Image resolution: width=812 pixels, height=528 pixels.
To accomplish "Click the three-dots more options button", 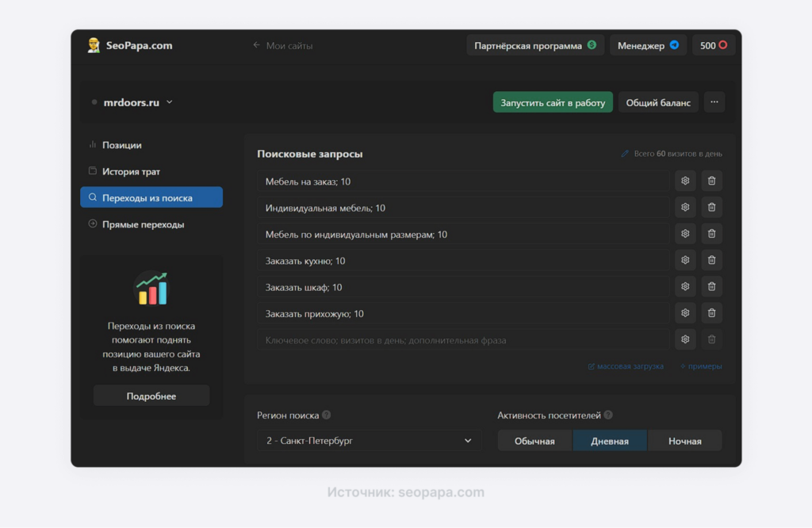I will click(714, 102).
